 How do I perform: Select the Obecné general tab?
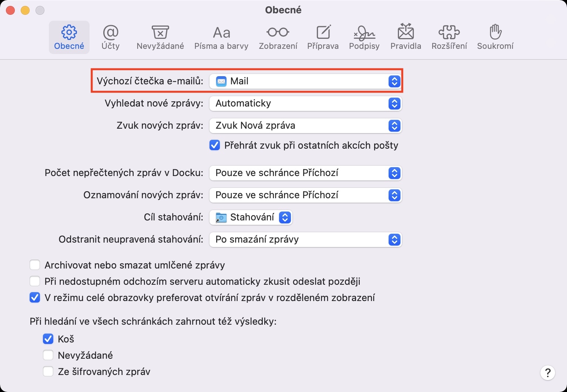(x=69, y=37)
